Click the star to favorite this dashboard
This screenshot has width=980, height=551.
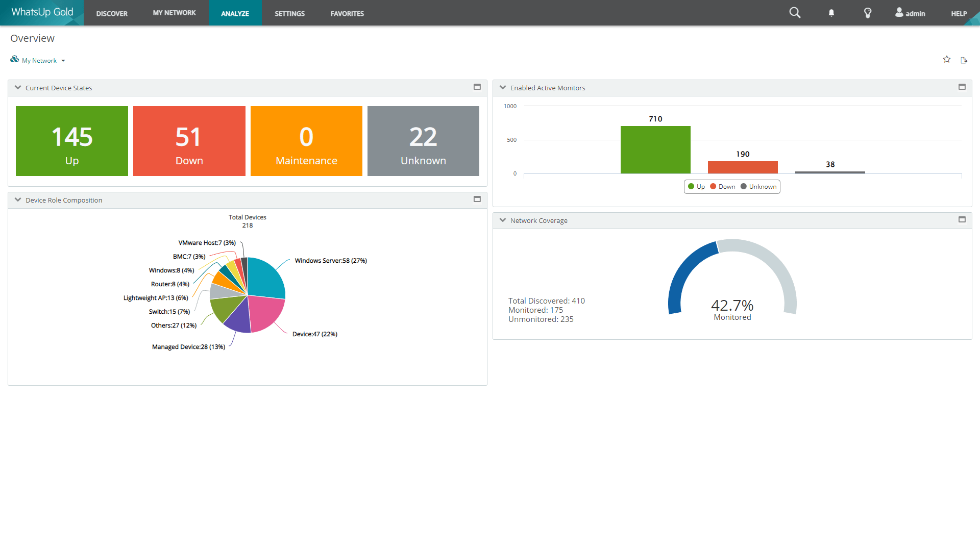(947, 60)
